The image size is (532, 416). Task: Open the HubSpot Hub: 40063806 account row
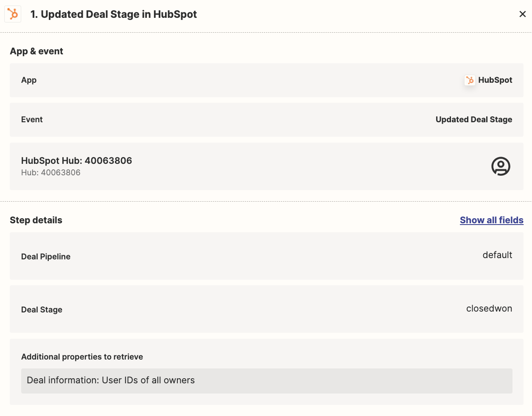tap(266, 166)
